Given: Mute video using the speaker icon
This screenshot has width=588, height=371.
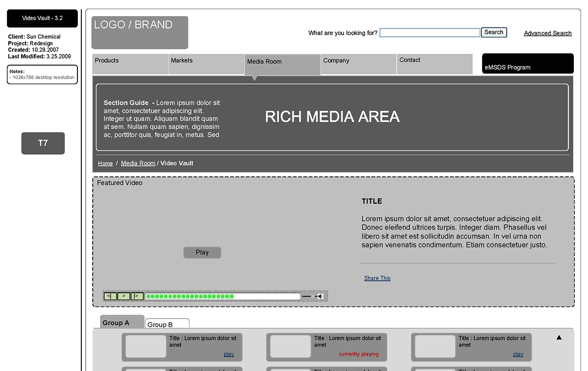Looking at the screenshot, I should [319, 296].
